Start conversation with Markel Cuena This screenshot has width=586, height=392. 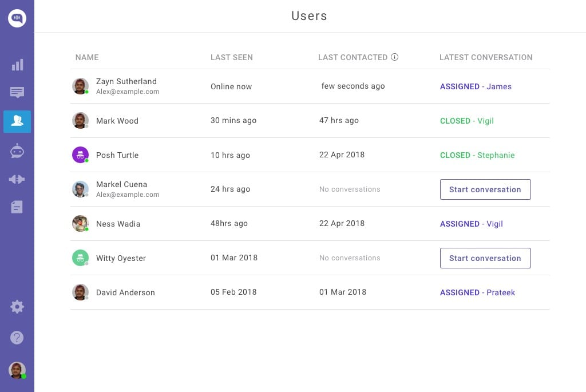(x=485, y=189)
